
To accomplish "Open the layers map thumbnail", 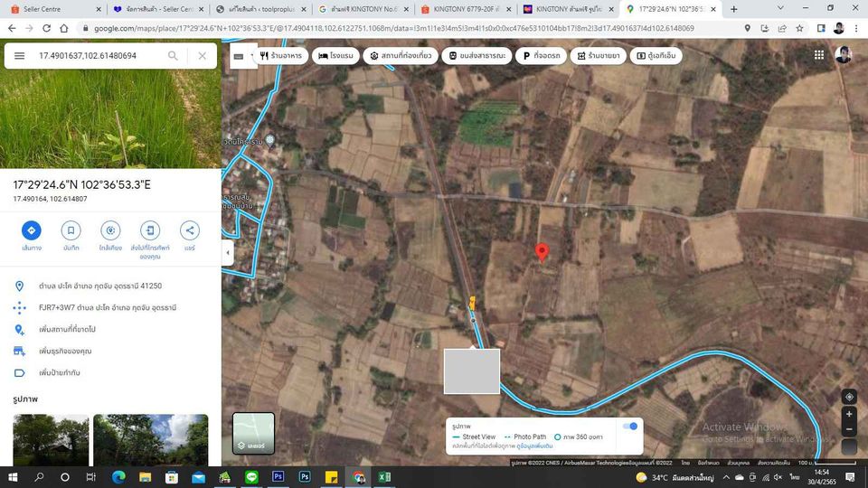I will (x=253, y=433).
